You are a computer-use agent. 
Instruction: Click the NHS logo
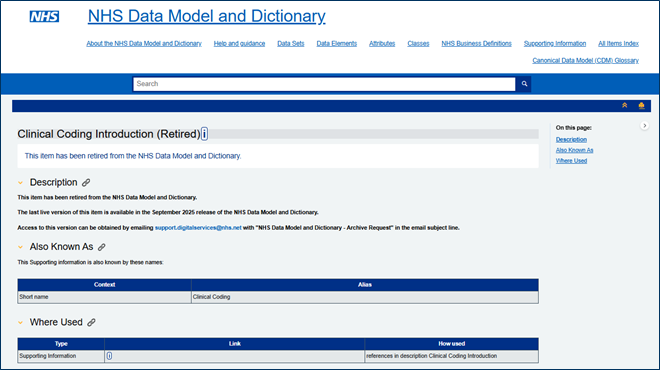coord(44,16)
